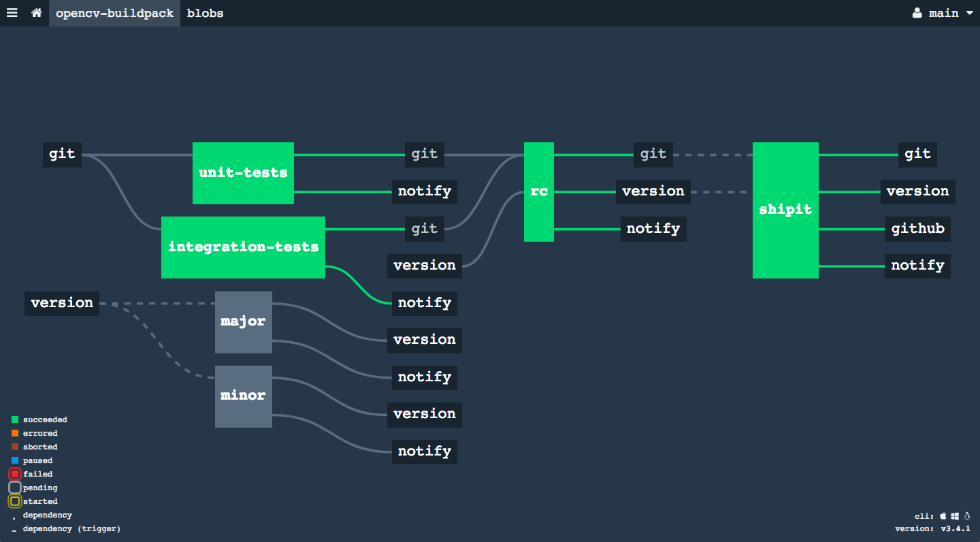Viewport: 980px width, 542px height.
Task: Select the git resource output by integration-tests
Action: click(425, 229)
